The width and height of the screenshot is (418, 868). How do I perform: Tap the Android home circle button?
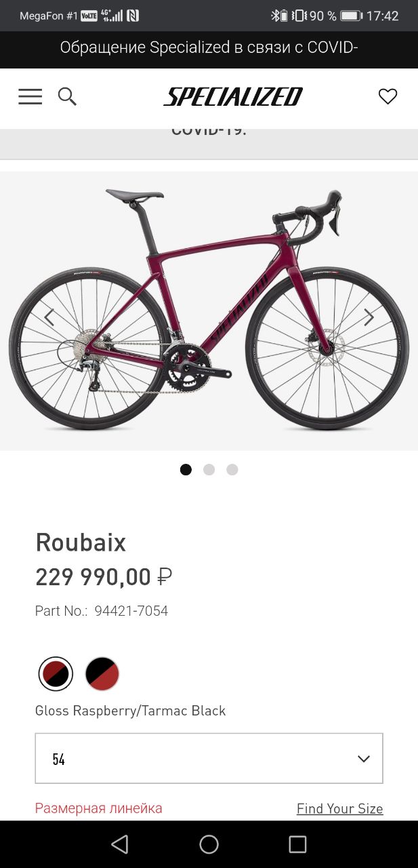coord(209,844)
